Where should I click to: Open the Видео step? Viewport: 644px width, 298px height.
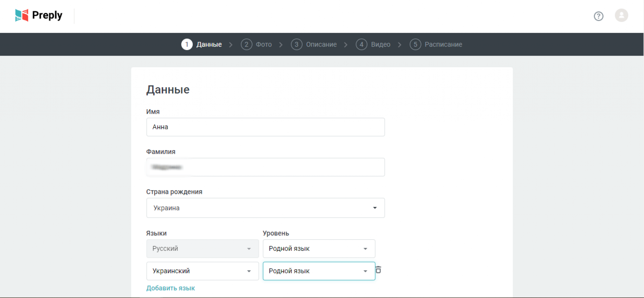pos(380,44)
